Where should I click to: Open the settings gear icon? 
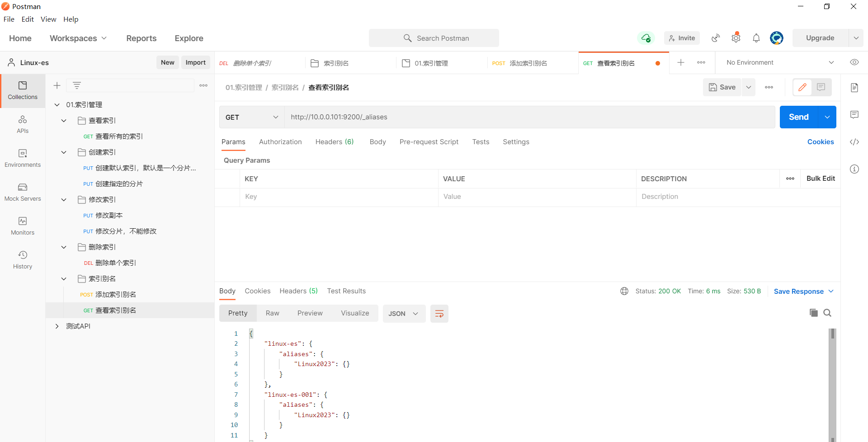coord(736,38)
